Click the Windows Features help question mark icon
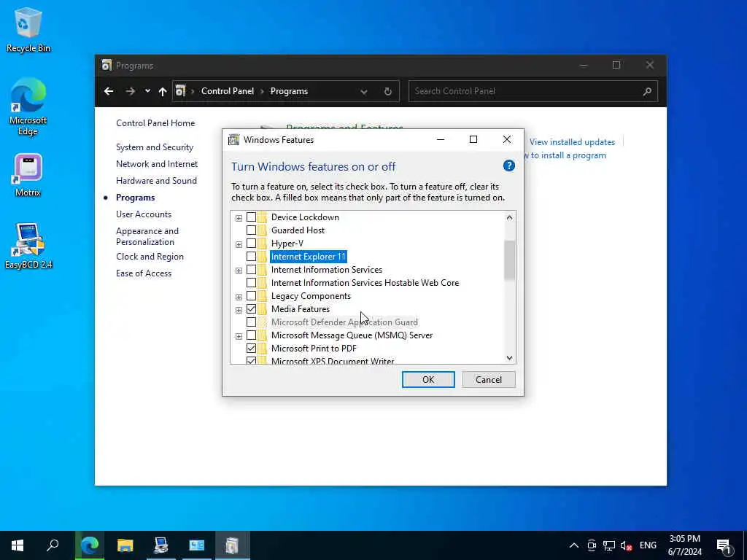Screen dimensions: 747x560 coord(508,166)
